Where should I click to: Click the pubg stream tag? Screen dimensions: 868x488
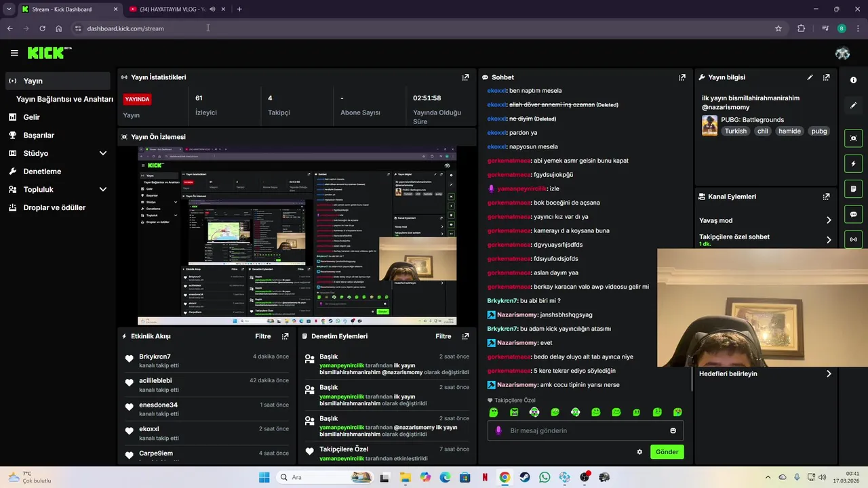point(818,131)
